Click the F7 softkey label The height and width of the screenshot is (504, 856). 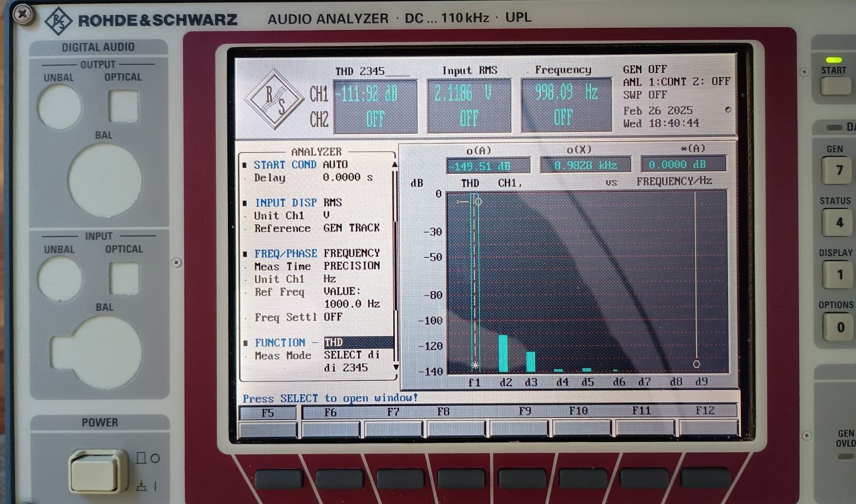pos(393,412)
